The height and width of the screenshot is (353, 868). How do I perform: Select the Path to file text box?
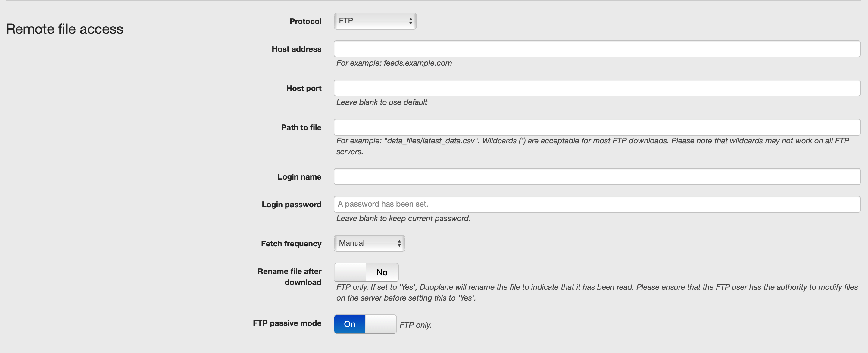tap(597, 127)
